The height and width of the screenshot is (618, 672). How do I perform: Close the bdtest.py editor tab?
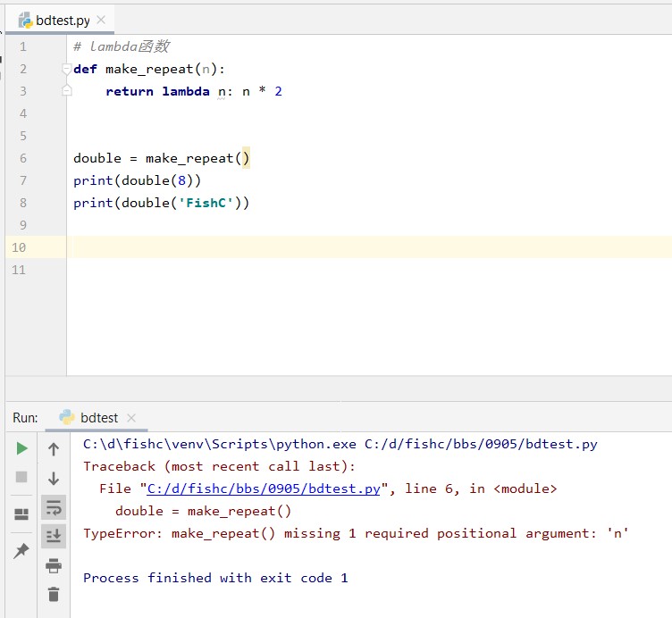[x=101, y=20]
